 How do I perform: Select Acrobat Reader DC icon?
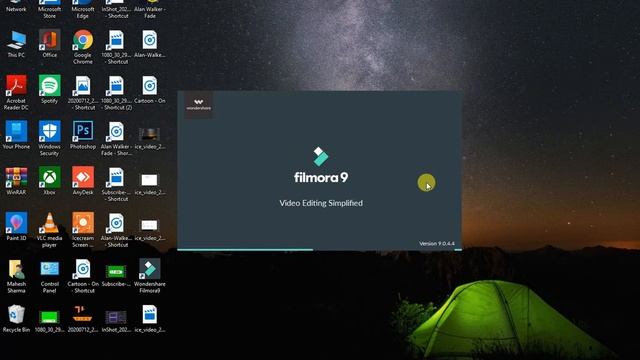coord(16,93)
